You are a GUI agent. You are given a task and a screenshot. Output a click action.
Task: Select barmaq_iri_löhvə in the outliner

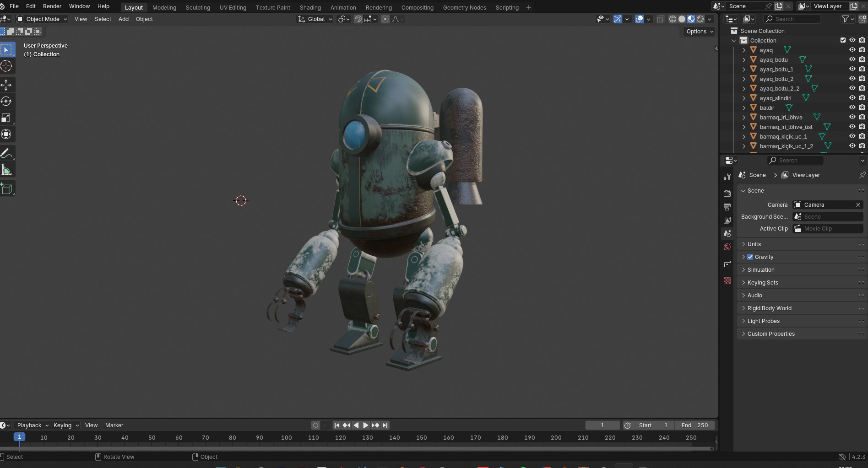point(781,117)
